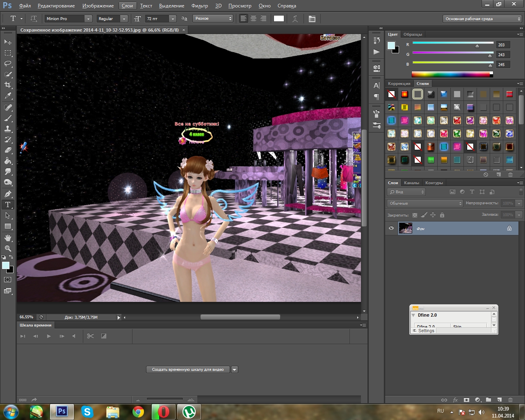Select the Crop tool
The image size is (525, 420).
tap(8, 85)
